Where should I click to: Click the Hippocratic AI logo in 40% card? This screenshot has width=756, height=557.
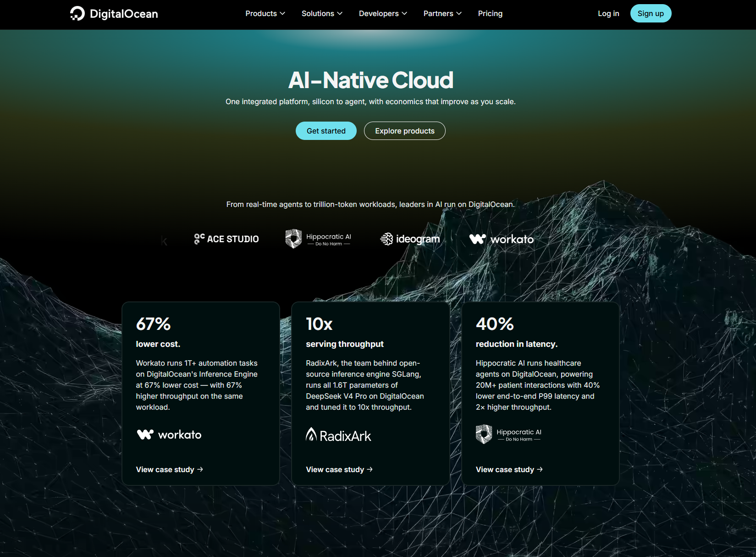click(508, 434)
